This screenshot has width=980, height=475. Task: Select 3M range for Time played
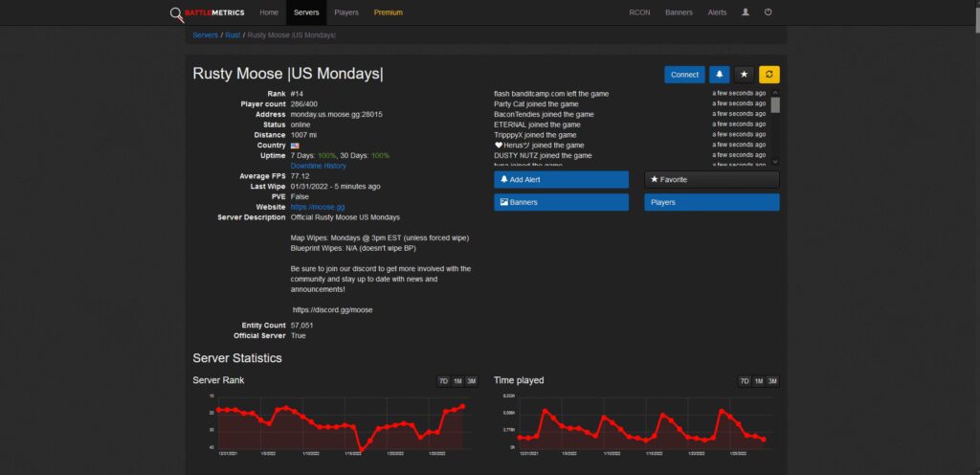pos(772,381)
